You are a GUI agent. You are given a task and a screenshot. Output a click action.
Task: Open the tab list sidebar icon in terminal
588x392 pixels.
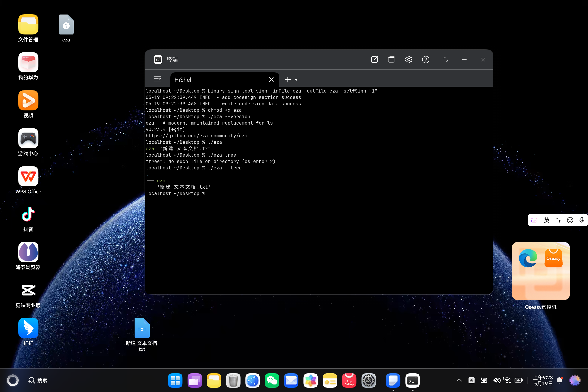tap(158, 79)
